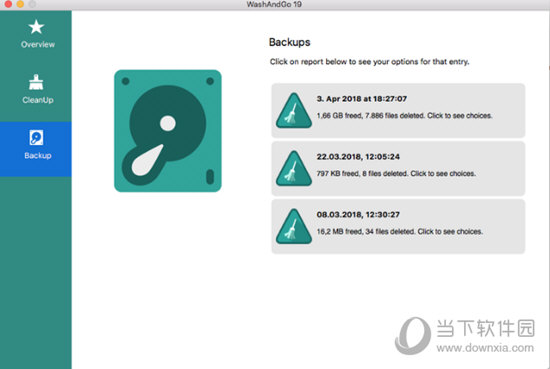Click the red close window button
Screen dimensions: 550x369
click(x=8, y=4)
